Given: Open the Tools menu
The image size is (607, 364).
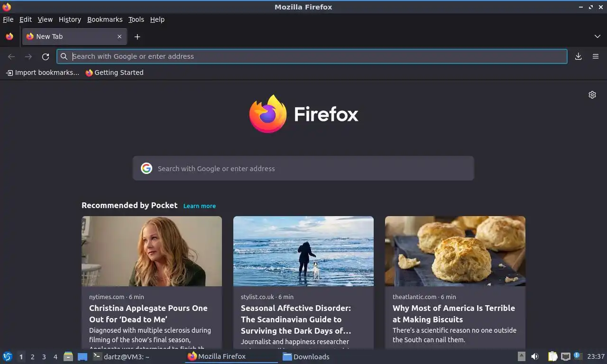Looking at the screenshot, I should (x=136, y=19).
